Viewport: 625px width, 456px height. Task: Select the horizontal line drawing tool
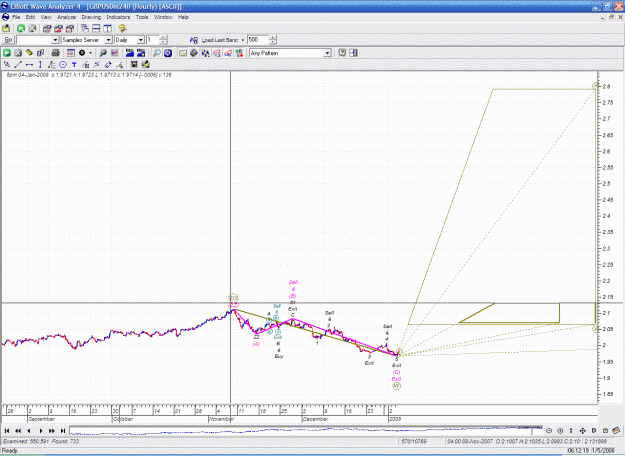(x=29, y=64)
